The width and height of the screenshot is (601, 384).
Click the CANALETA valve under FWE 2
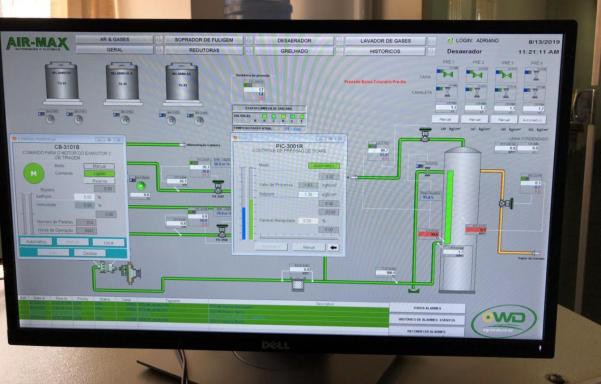point(476,92)
